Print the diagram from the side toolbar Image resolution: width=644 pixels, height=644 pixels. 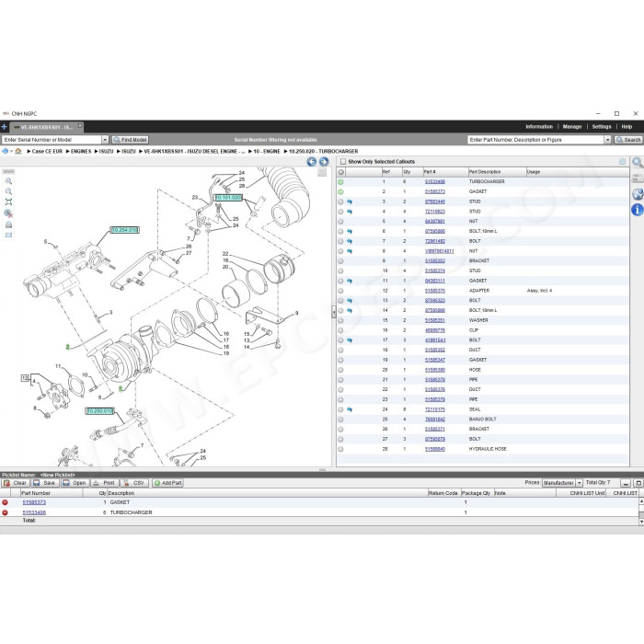[x=8, y=224]
